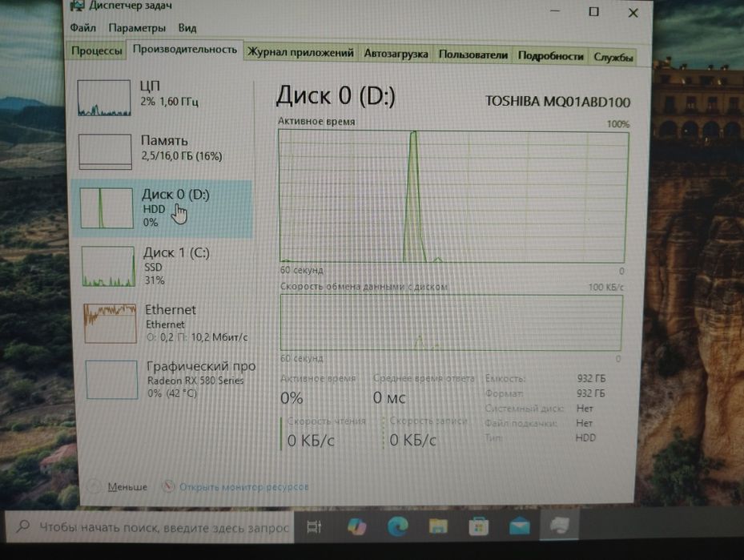Screen dimensions: 744x560
Task: Open Microsoft Edge from the taskbar
Action: [x=397, y=526]
